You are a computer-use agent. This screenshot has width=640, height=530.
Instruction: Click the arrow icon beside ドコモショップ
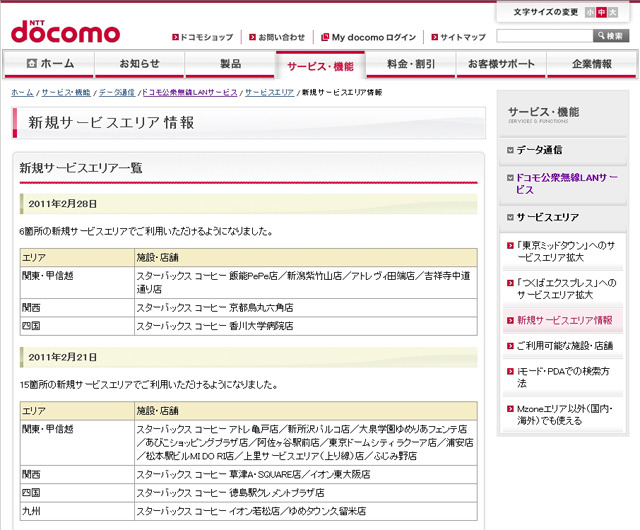[x=176, y=37]
